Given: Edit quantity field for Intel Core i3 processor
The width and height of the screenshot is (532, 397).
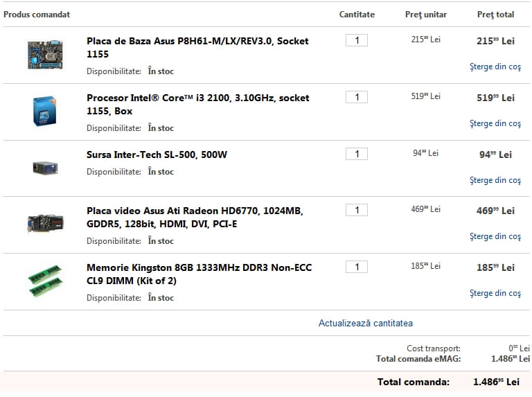Looking at the screenshot, I should [357, 98].
